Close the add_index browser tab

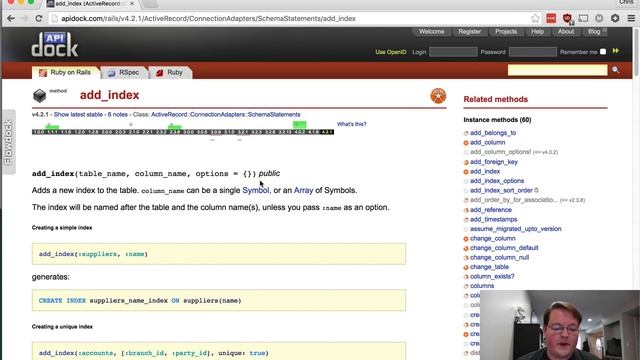click(132, 4)
